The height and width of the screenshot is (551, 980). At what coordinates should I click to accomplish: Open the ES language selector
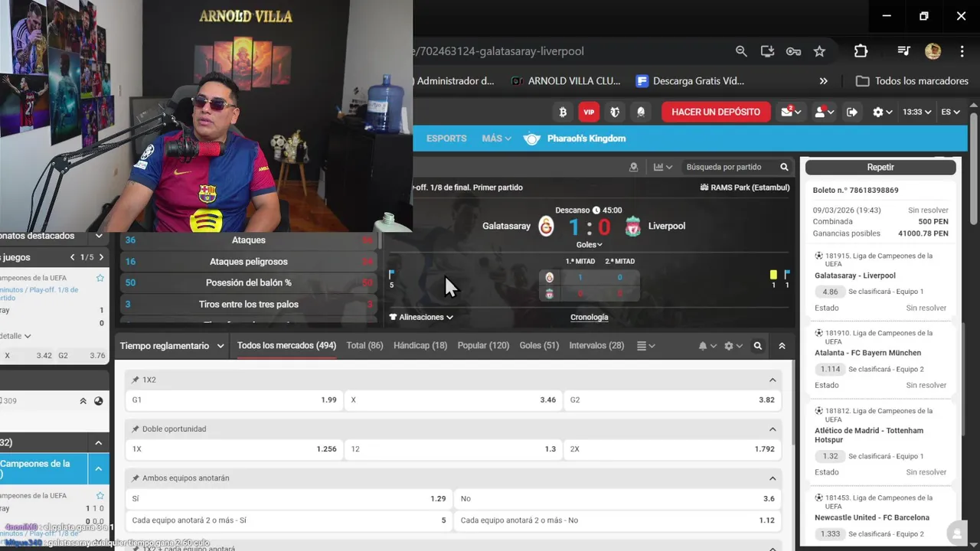coord(950,112)
